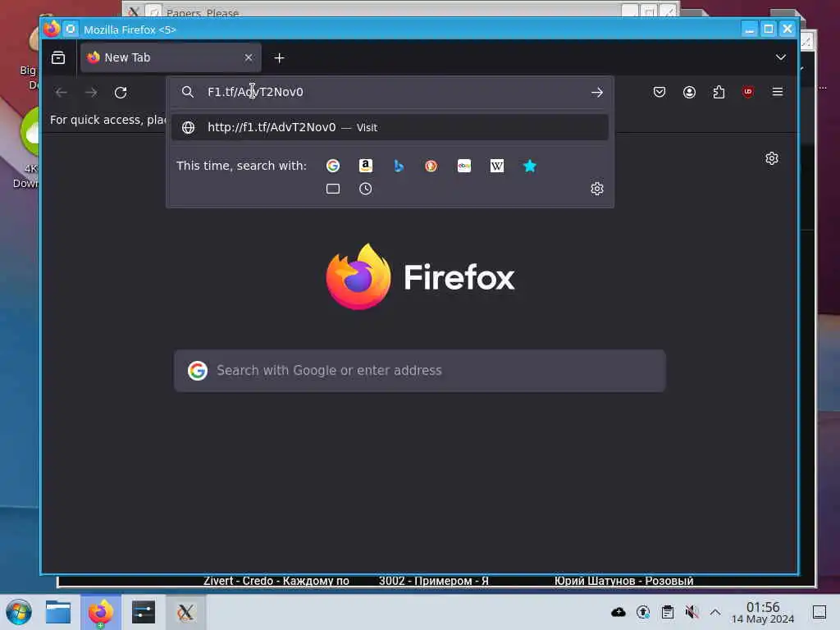Search this time with eBay
The height and width of the screenshot is (630, 840).
coord(464,166)
